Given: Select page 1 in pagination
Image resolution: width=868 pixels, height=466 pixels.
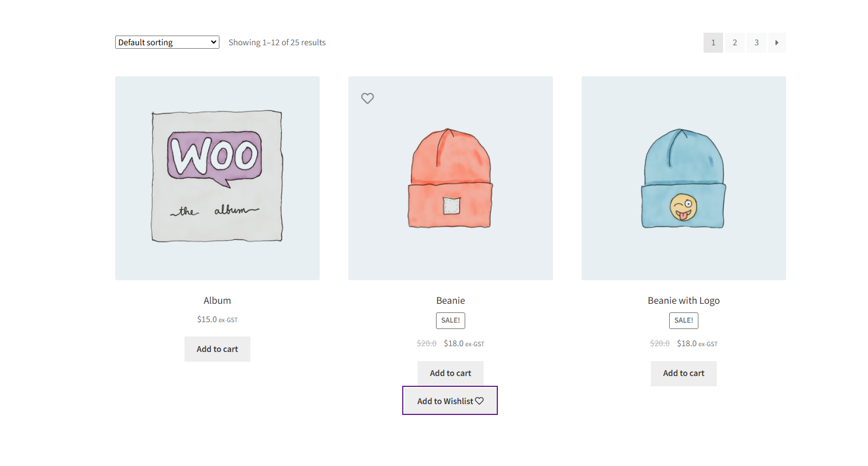Looking at the screenshot, I should 713,42.
